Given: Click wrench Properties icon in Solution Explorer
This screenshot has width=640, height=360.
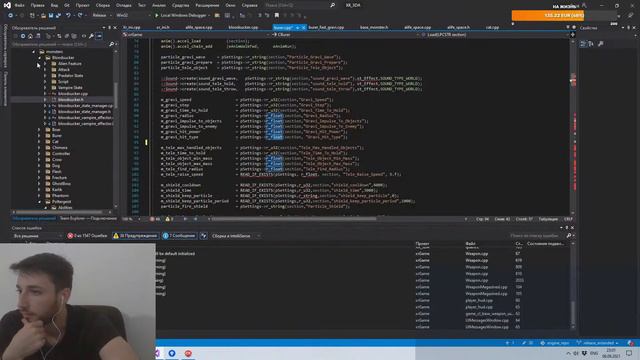Looking at the screenshot, I should [91, 36].
